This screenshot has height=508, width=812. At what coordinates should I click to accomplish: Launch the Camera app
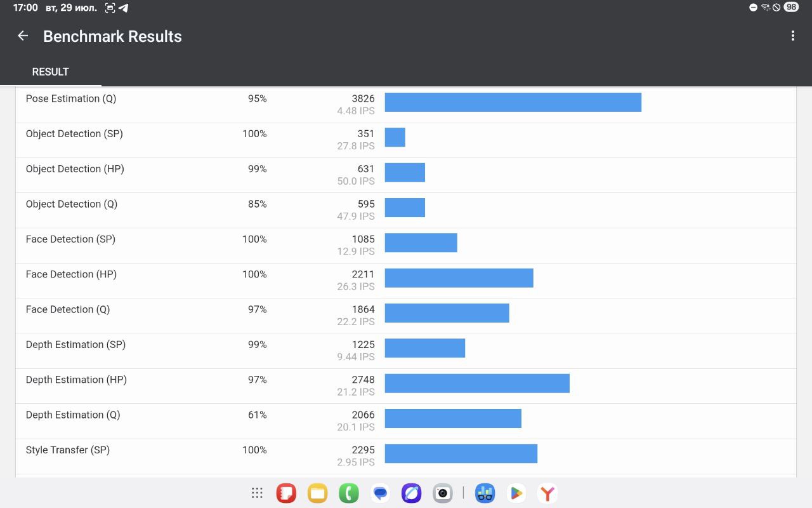click(x=442, y=493)
